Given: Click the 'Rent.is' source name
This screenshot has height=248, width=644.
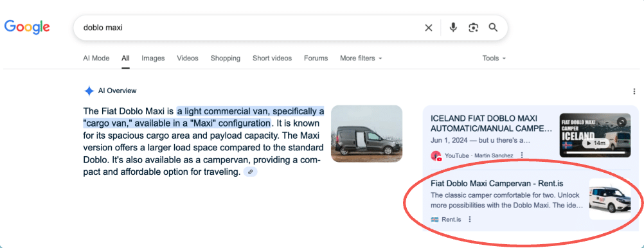Looking at the screenshot, I should [451, 220].
